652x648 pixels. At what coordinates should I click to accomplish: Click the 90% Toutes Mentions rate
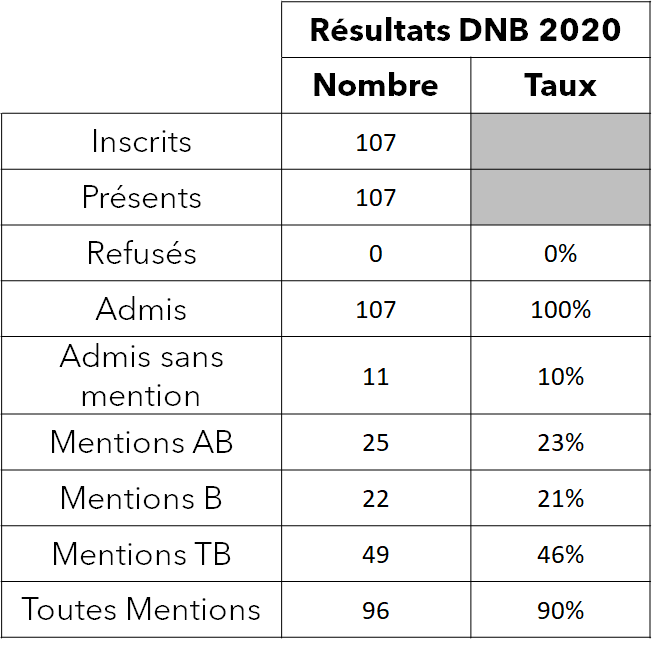(x=560, y=611)
